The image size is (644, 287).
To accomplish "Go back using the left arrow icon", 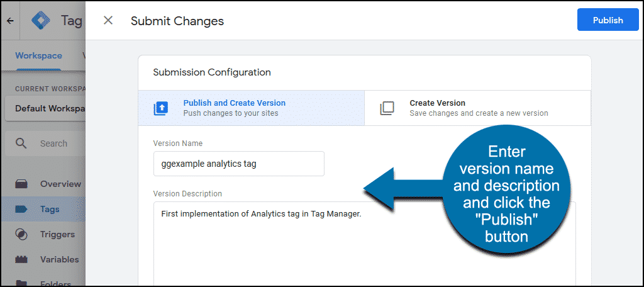I will click(11, 21).
